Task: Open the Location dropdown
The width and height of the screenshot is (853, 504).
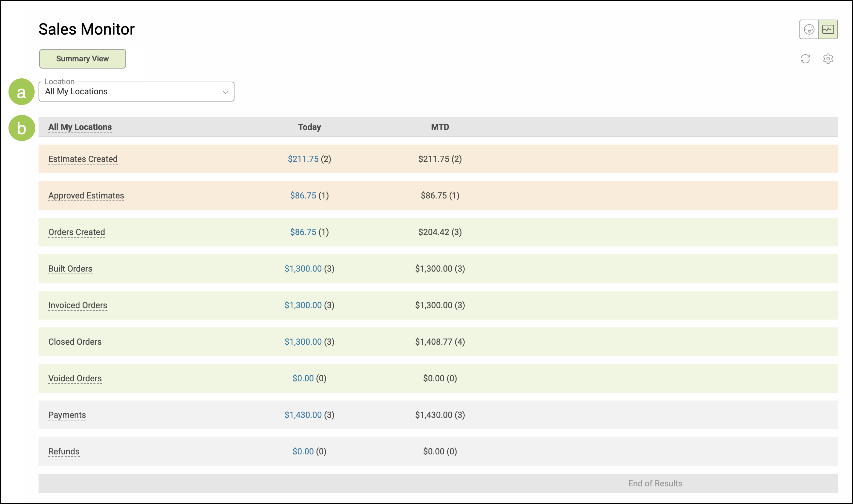Action: 136,92
